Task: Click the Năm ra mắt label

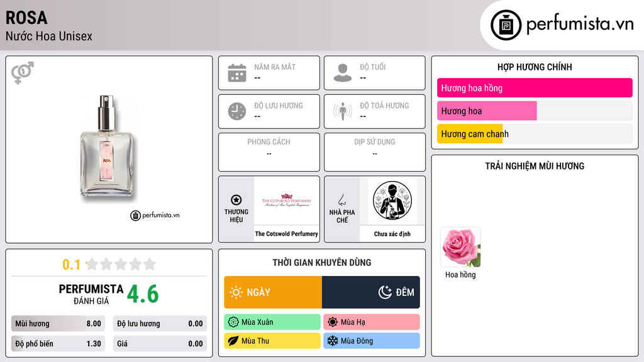Action: coord(275,67)
